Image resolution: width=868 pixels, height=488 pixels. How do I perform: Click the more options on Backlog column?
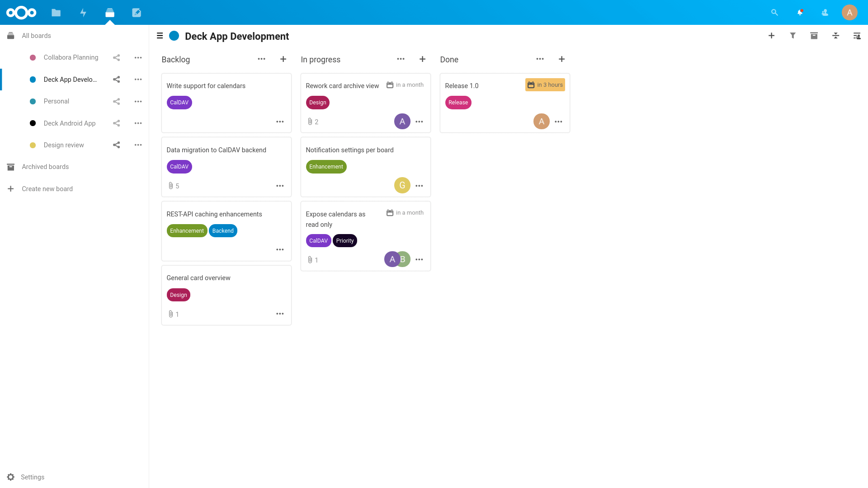click(261, 59)
